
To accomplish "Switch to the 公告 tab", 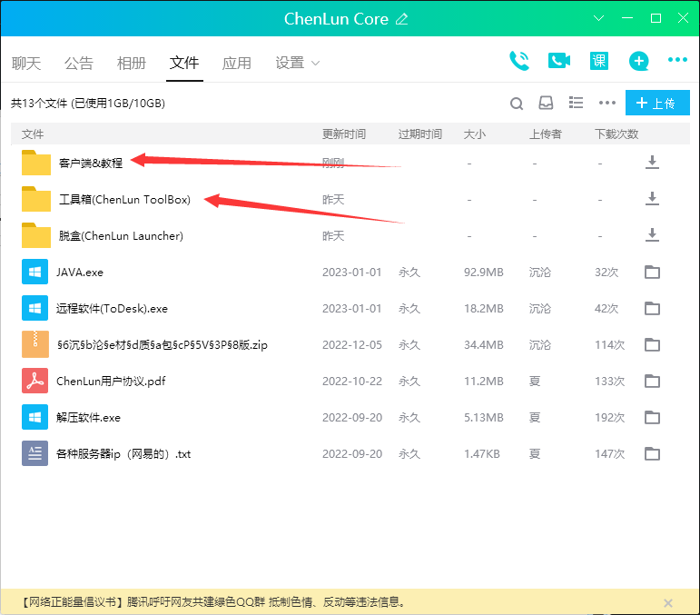I will (x=79, y=63).
